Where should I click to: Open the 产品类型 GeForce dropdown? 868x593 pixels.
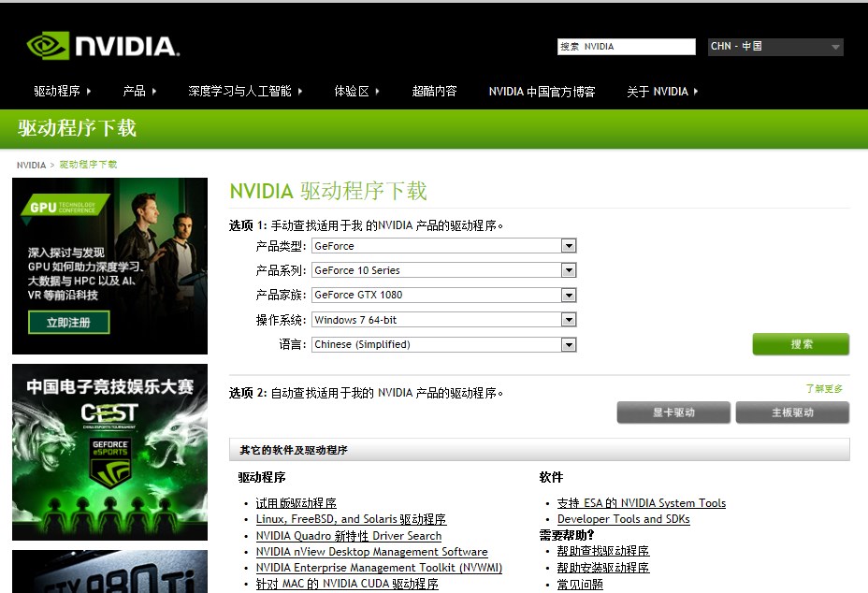[444, 246]
